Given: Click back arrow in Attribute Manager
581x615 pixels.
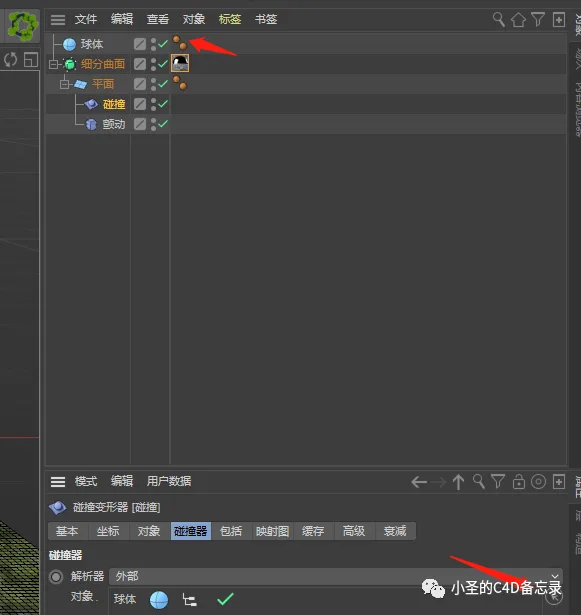Looking at the screenshot, I should (419, 482).
